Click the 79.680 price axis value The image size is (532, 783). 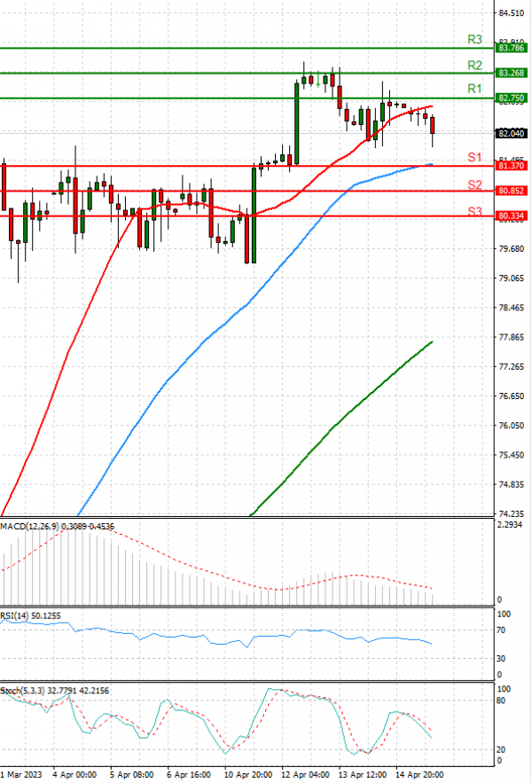click(512, 248)
